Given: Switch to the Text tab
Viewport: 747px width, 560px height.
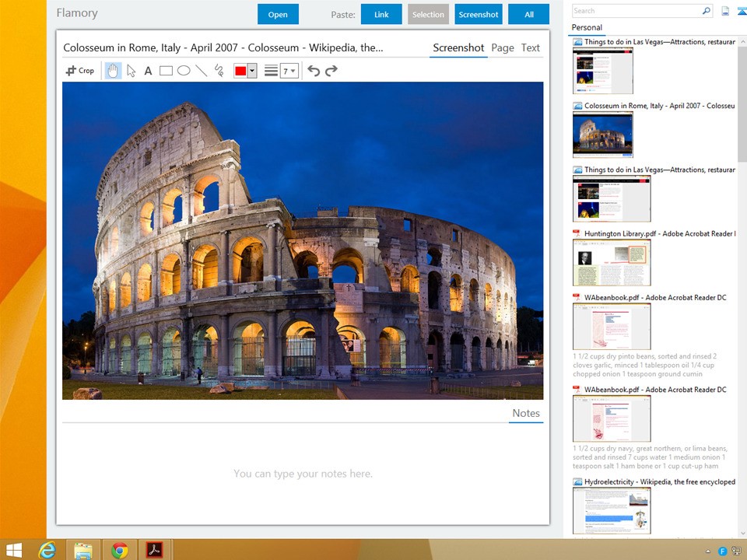Looking at the screenshot, I should click(531, 47).
